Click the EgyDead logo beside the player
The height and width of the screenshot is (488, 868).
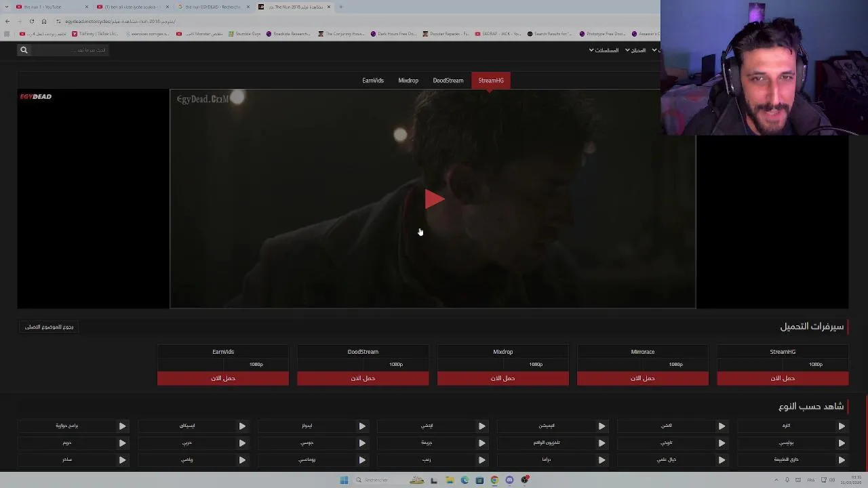pyautogui.click(x=35, y=97)
